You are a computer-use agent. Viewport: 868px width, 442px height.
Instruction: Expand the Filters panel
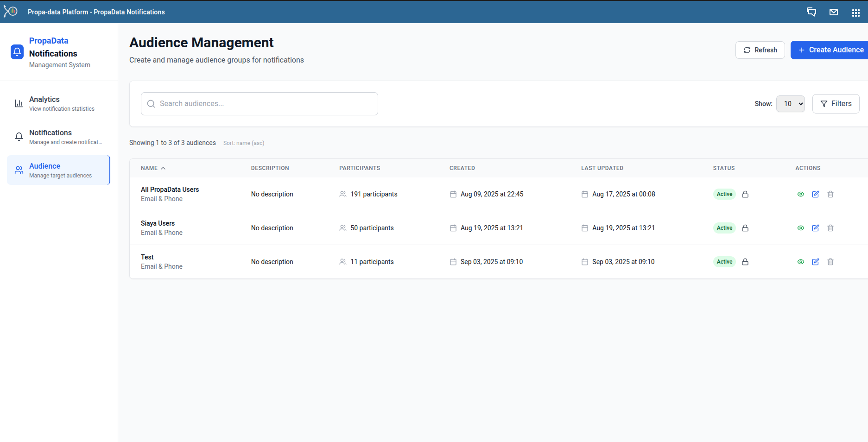pos(835,104)
